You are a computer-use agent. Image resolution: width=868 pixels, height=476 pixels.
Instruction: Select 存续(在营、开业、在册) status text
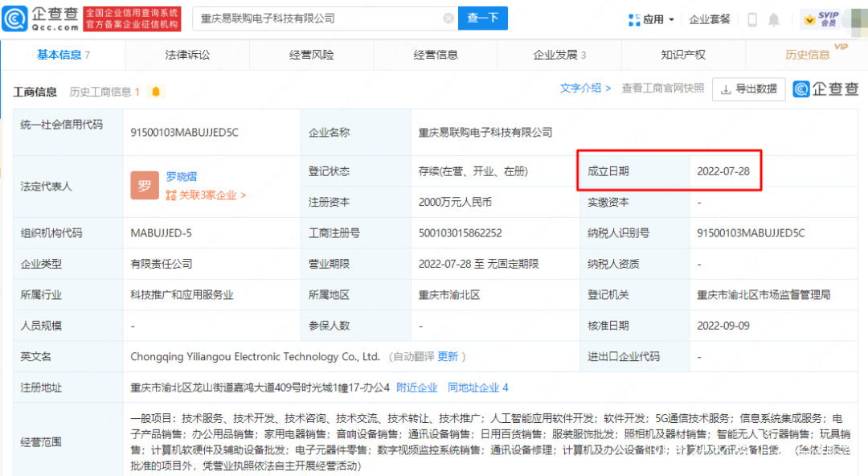473,171
